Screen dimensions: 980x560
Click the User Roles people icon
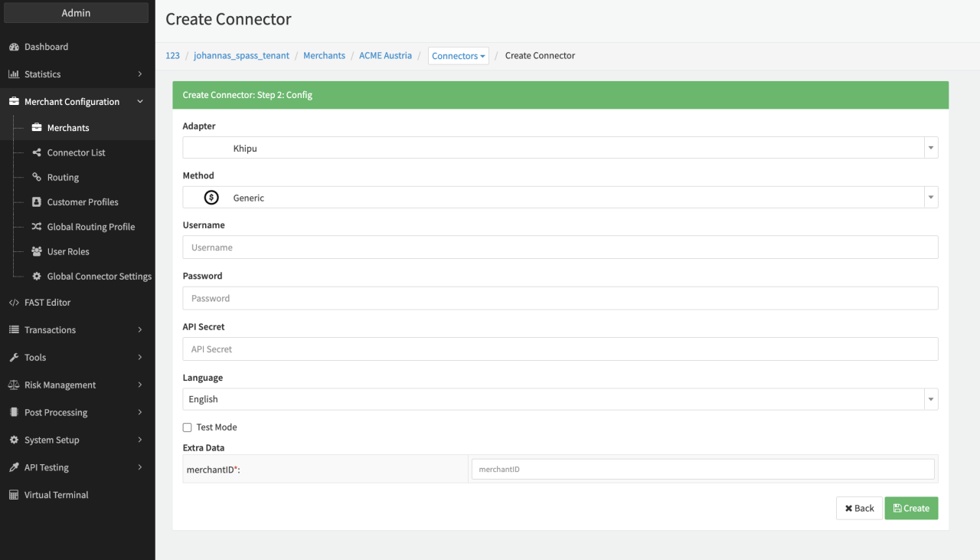point(37,251)
